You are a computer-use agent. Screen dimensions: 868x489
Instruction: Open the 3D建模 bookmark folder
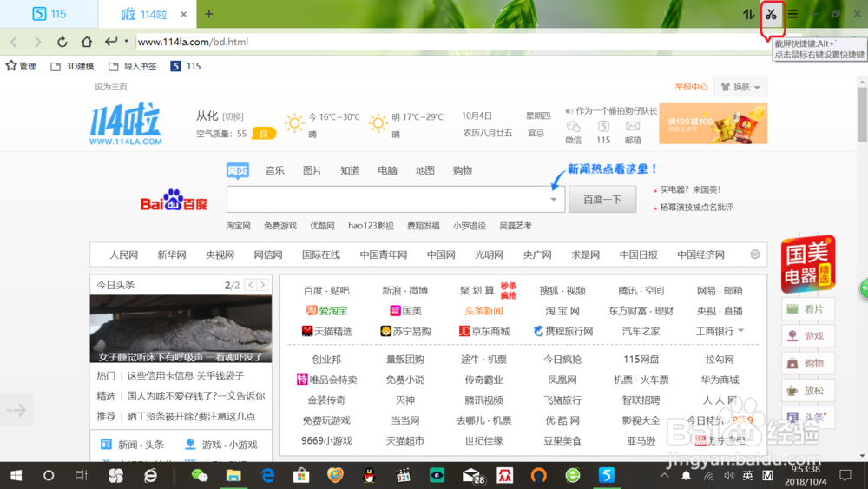click(72, 67)
